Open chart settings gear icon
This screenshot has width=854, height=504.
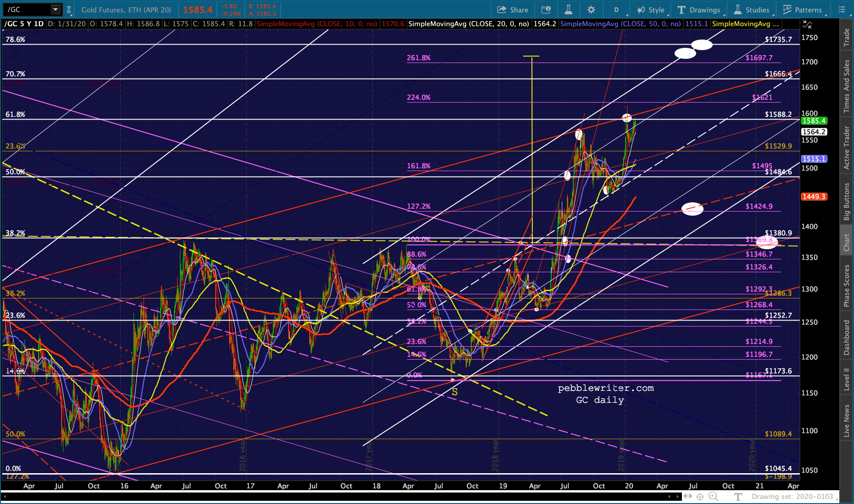(591, 10)
